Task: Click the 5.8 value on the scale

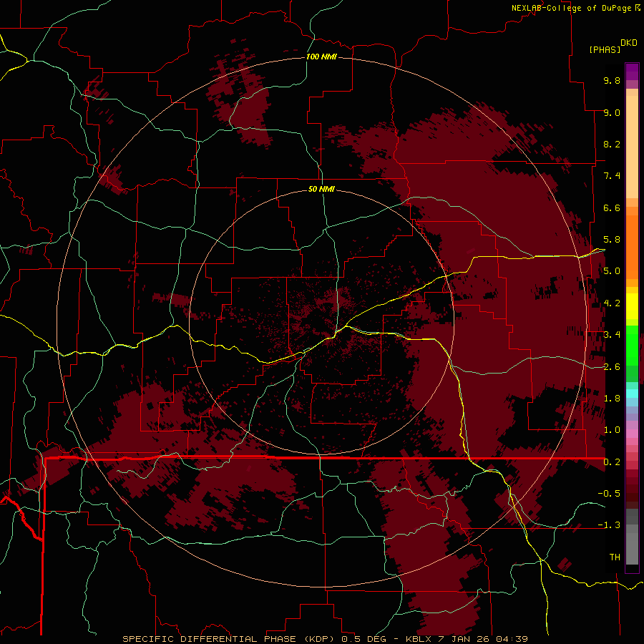Action: pos(612,240)
